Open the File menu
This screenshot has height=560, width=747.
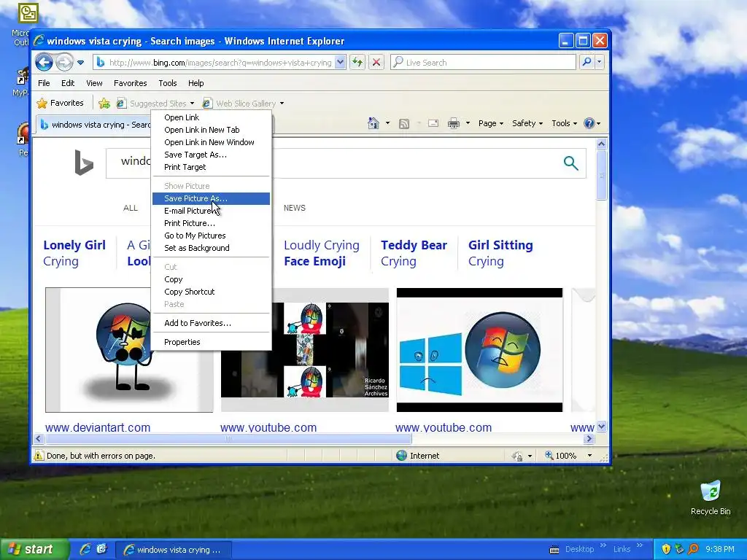click(44, 83)
